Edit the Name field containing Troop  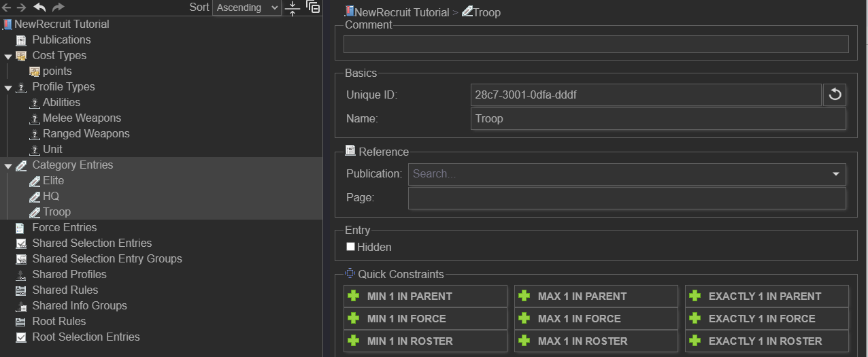pos(658,118)
